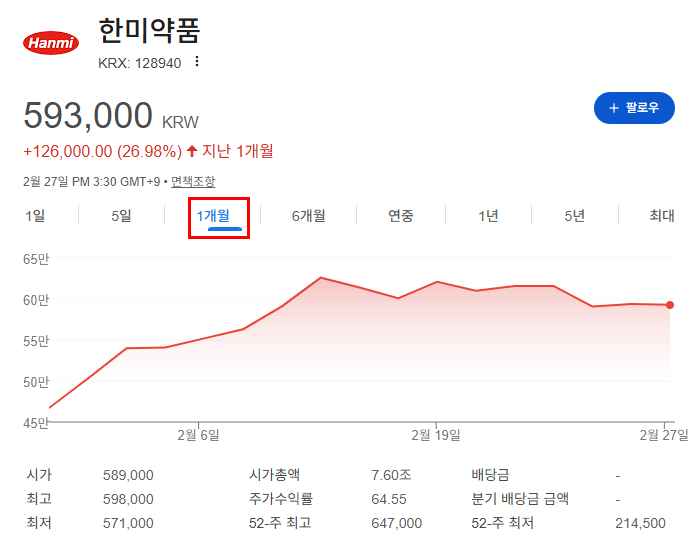Switch to the 6개월 chart range

pos(308,215)
